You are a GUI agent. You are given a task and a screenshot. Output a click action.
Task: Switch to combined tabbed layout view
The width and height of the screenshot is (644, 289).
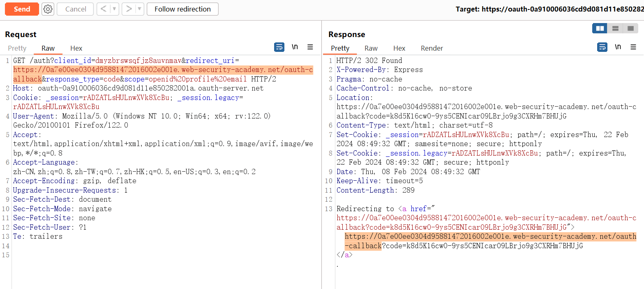pyautogui.click(x=630, y=28)
